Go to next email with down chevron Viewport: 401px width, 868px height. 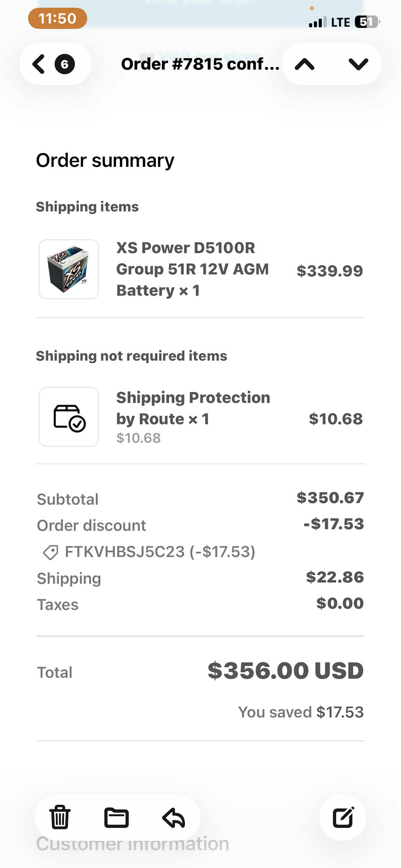tap(358, 64)
